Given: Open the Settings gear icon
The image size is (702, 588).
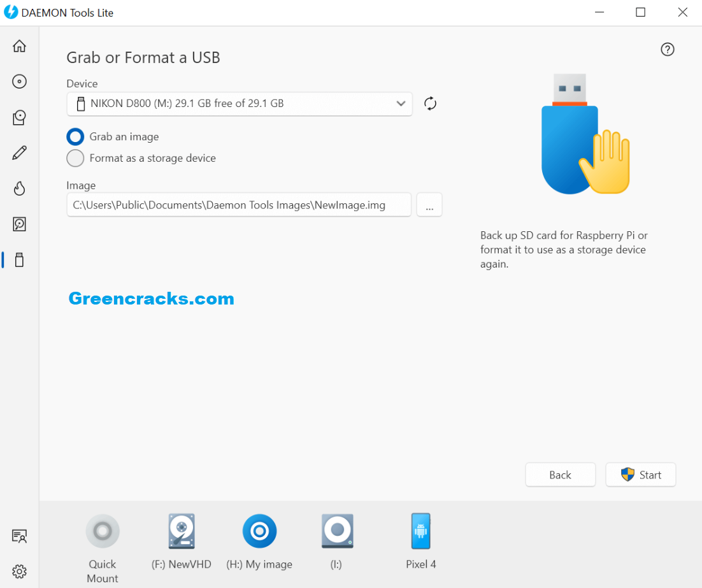Looking at the screenshot, I should pyautogui.click(x=19, y=571).
